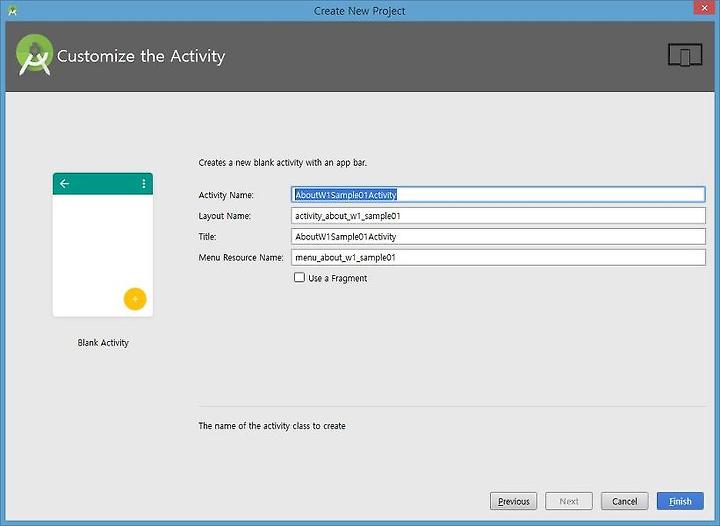
Task: Click the disabled Next button
Action: click(569, 501)
